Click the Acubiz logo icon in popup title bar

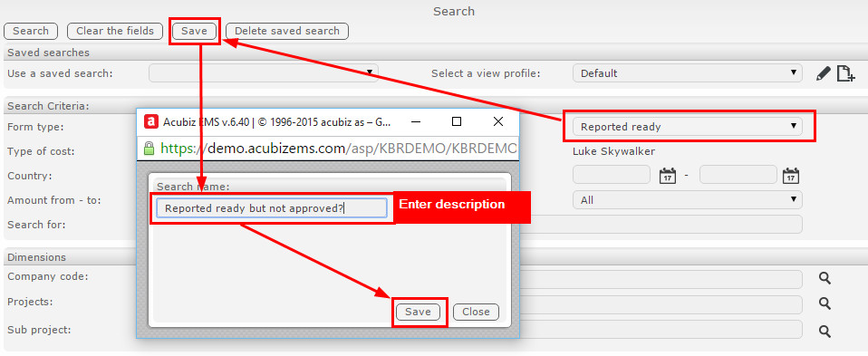150,121
